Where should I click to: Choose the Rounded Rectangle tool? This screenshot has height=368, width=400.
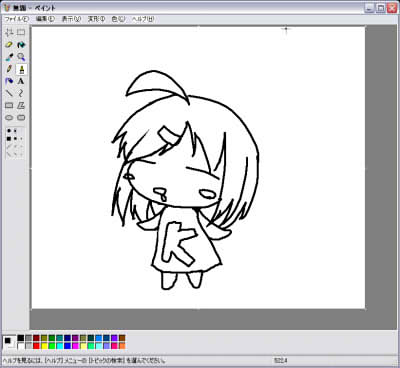pyautogui.click(x=21, y=118)
